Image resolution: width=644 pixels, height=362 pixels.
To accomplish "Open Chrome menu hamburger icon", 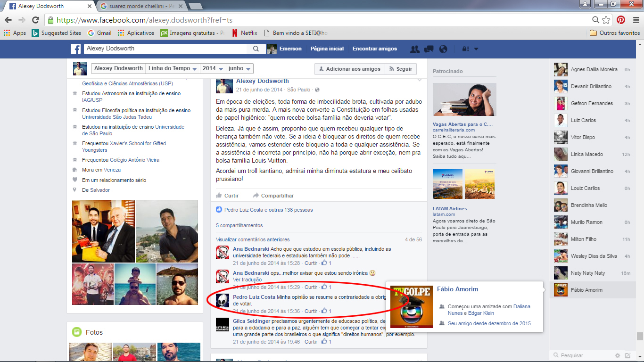I will [x=635, y=20].
